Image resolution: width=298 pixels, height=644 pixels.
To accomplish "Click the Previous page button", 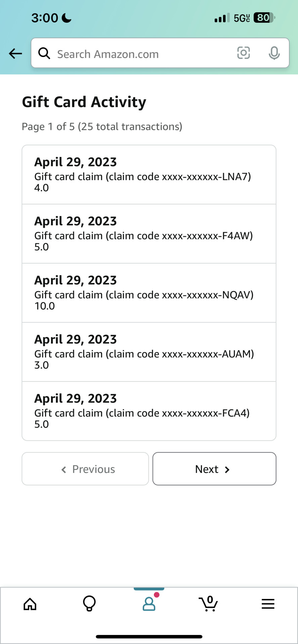I will click(x=85, y=469).
